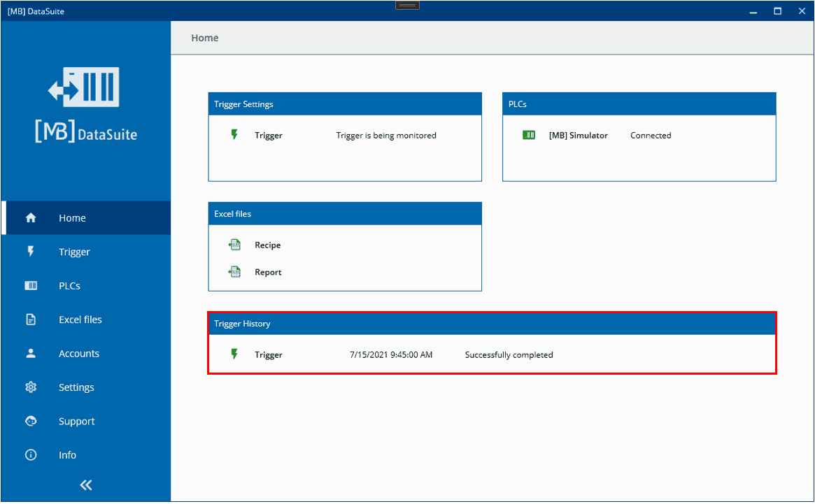Click the Home house icon in sidebar

pyautogui.click(x=31, y=217)
